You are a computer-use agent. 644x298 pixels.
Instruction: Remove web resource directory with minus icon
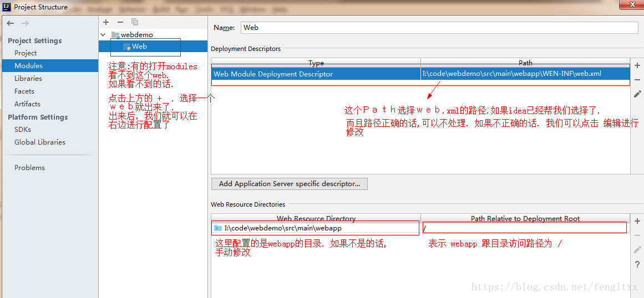tap(637, 235)
